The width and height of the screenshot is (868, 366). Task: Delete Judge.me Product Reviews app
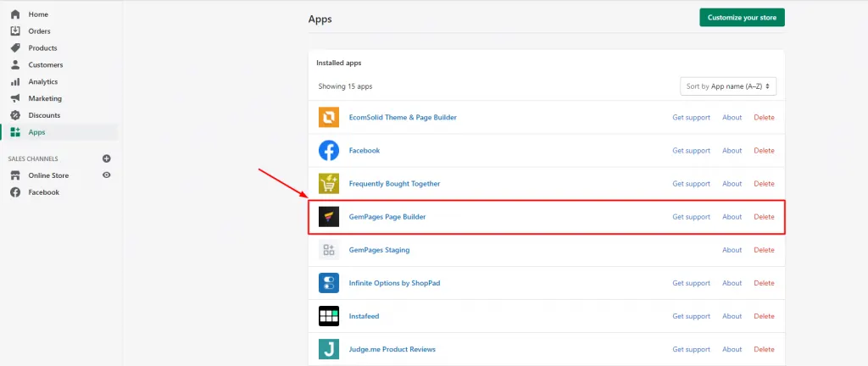tap(764, 349)
